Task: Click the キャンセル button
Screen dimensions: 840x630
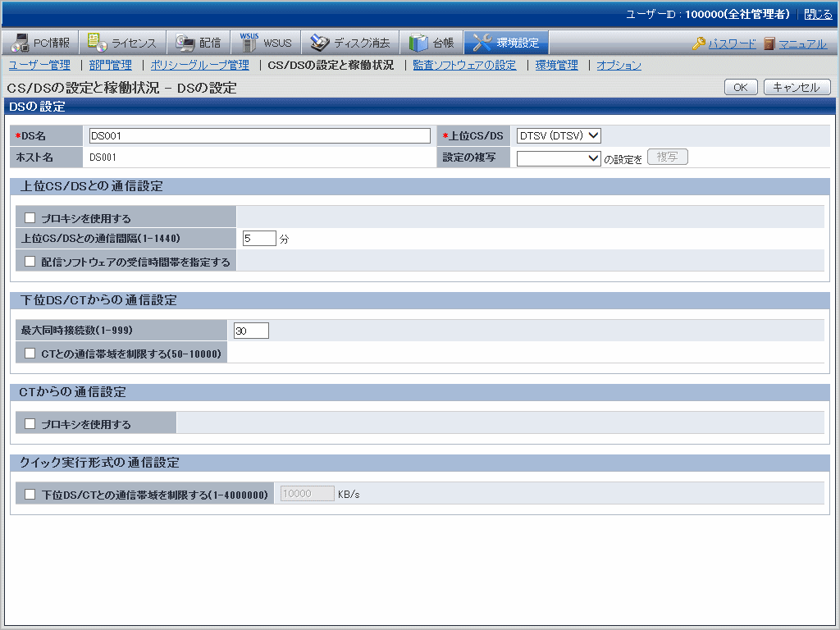Action: point(797,87)
